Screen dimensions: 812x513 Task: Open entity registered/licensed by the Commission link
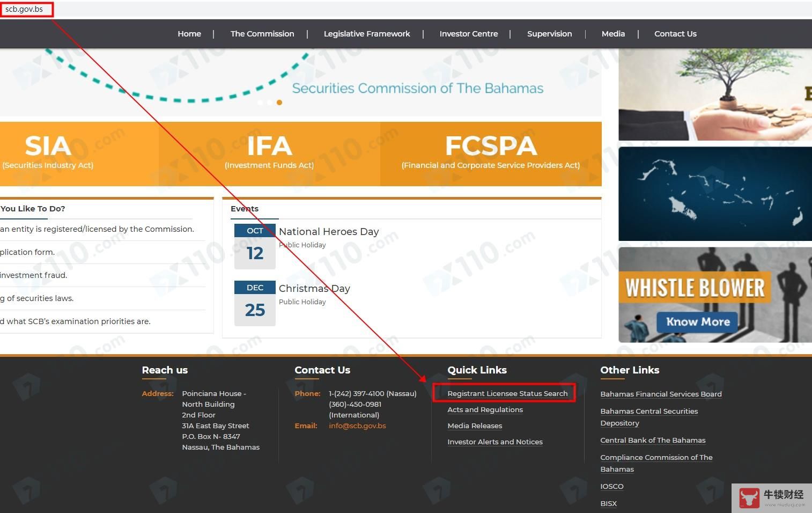(97, 229)
